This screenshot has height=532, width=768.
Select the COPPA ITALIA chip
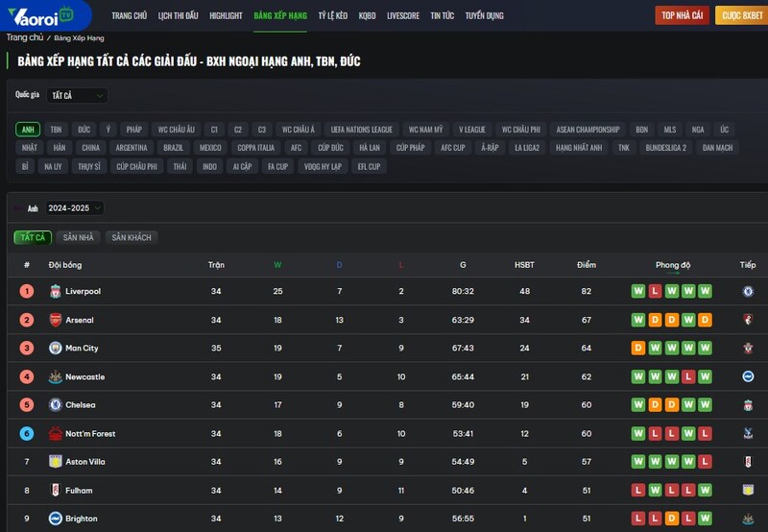click(255, 148)
